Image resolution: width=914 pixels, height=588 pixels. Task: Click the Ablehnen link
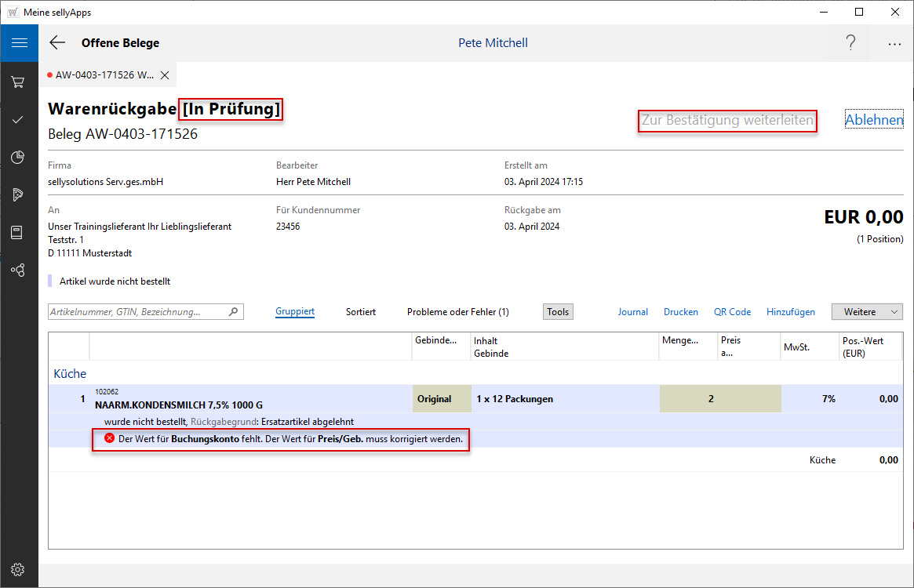(874, 121)
